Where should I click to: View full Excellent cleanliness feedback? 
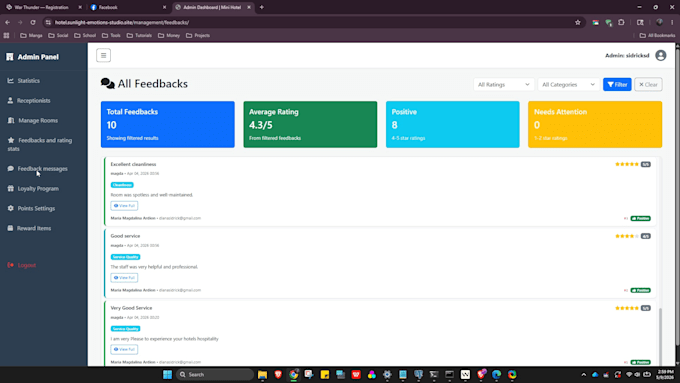click(x=124, y=206)
